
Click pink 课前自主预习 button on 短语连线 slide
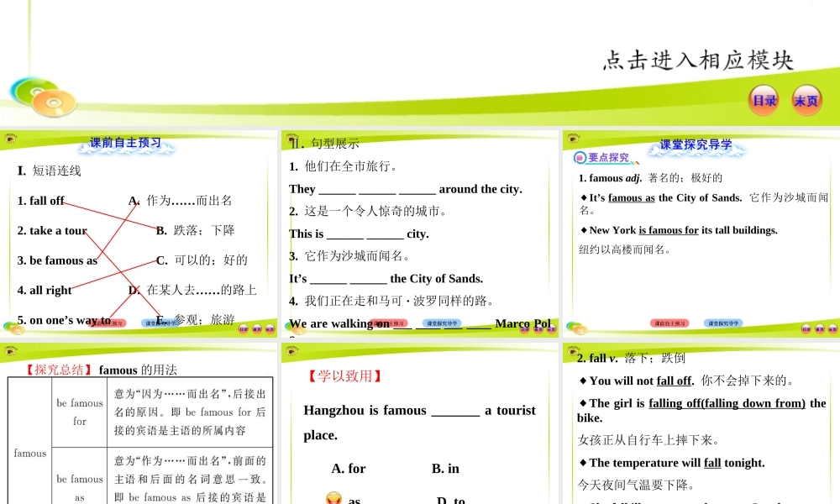pyautogui.click(x=108, y=323)
